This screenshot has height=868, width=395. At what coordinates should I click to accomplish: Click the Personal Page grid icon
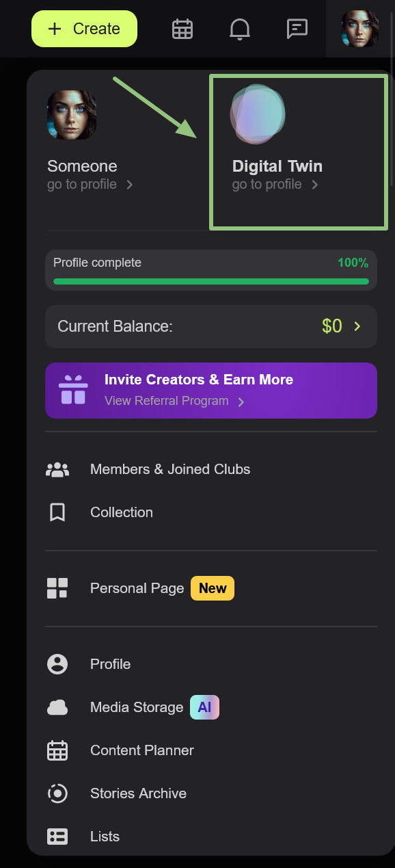coord(57,588)
